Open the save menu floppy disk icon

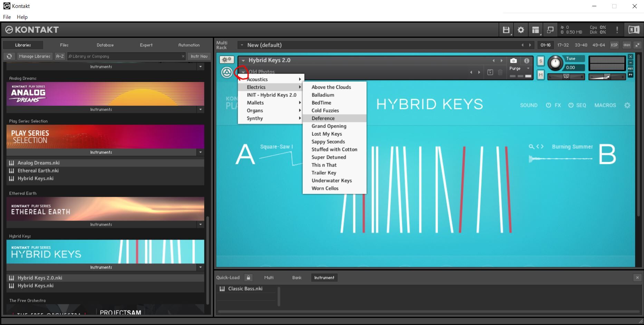pyautogui.click(x=506, y=30)
